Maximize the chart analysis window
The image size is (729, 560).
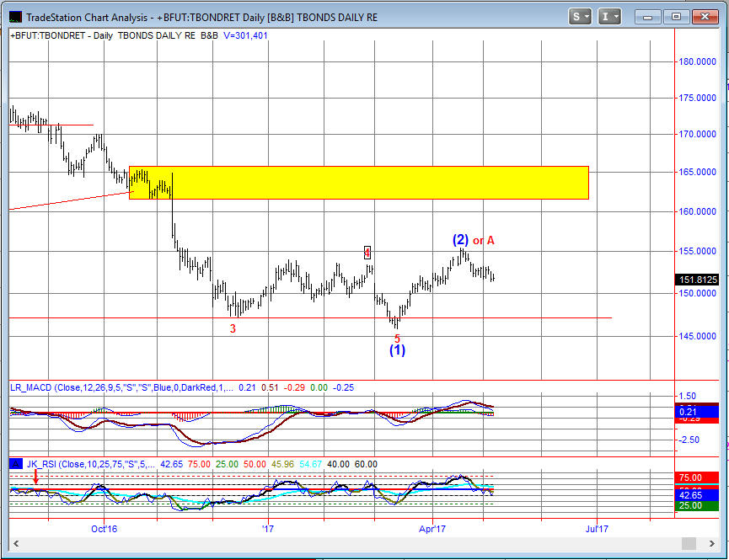coord(676,17)
